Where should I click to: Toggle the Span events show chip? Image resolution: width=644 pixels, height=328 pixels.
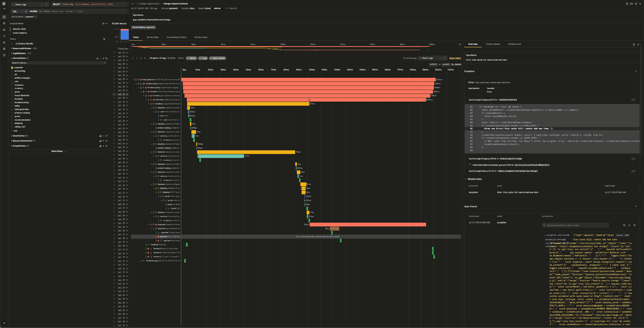click(218, 58)
